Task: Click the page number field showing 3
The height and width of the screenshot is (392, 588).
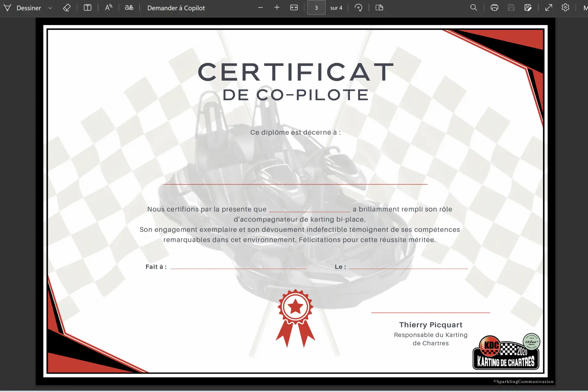Action: click(316, 8)
